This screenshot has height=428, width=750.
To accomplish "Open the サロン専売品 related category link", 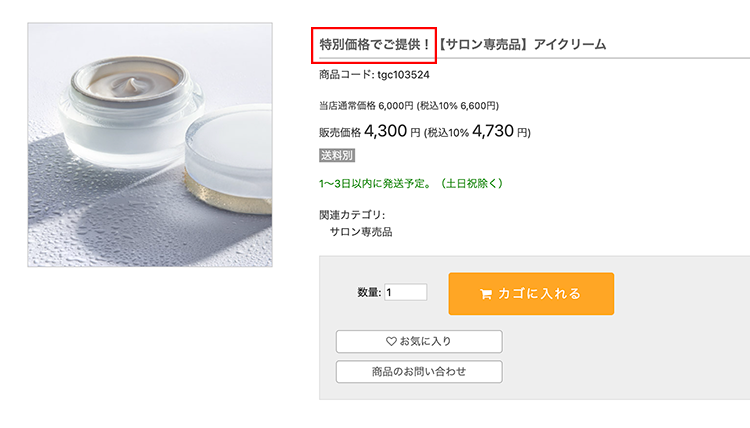I will [360, 232].
